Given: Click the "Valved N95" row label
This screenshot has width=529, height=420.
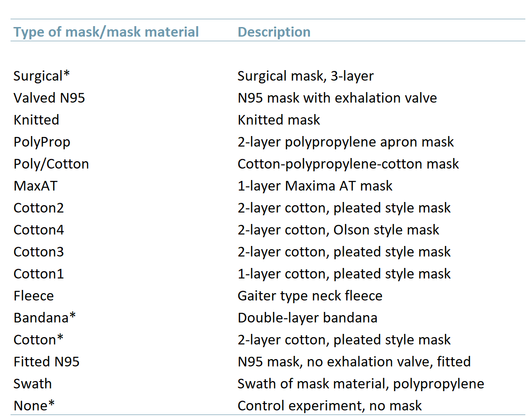Looking at the screenshot, I should 49,98.
